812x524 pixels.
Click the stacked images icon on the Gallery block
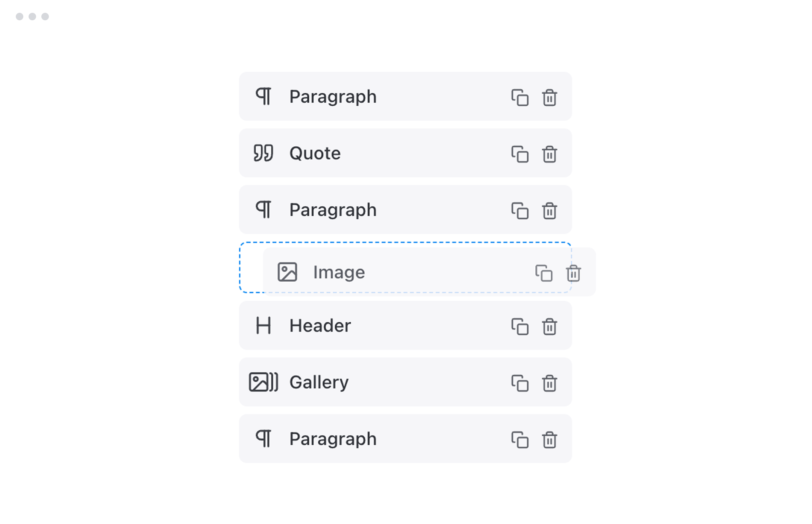264,382
